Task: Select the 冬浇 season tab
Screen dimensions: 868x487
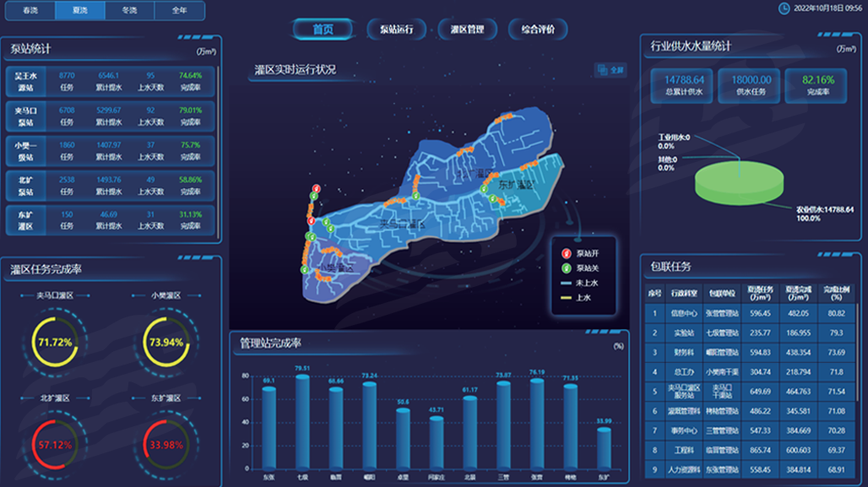Action: pos(130,10)
